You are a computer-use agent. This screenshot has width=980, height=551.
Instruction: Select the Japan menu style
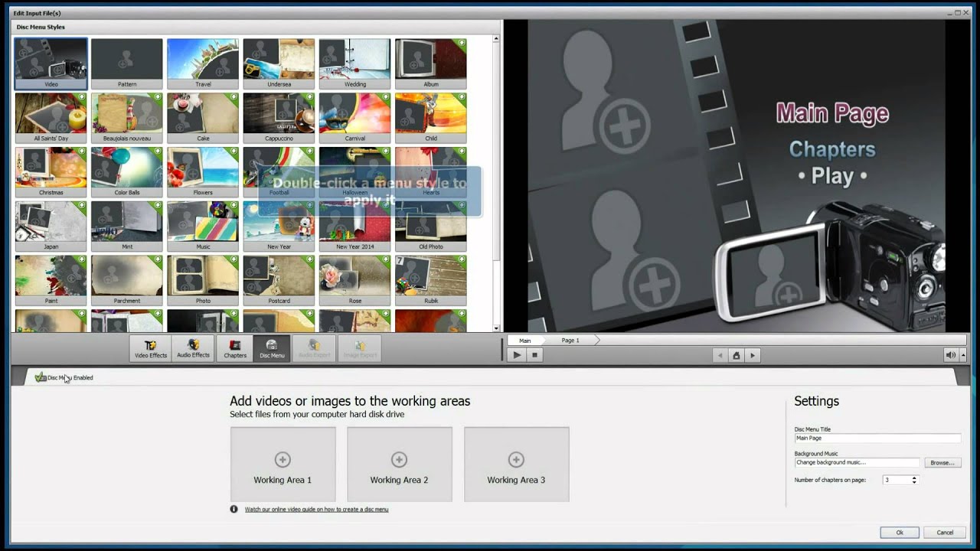click(x=51, y=227)
